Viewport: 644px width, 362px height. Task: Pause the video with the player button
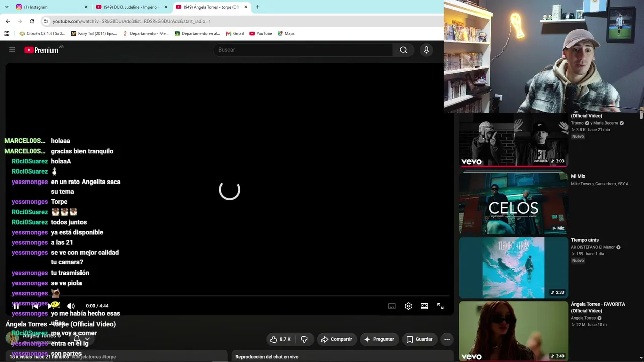(16, 306)
